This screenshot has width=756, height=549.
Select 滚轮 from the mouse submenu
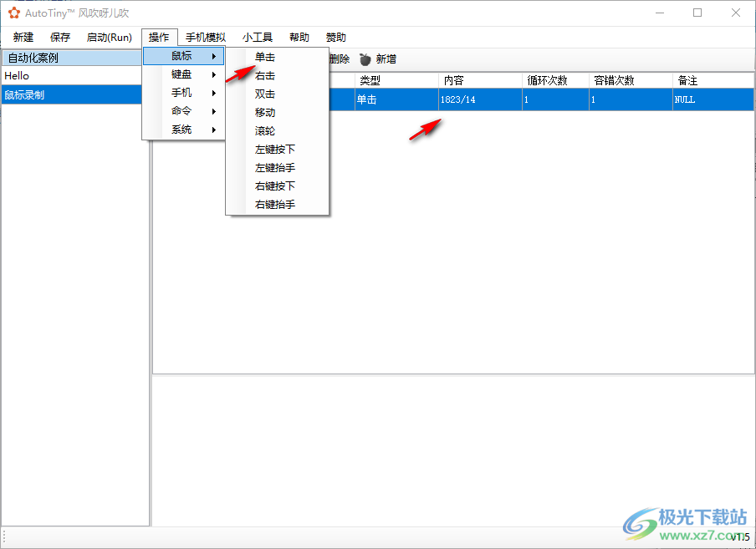263,130
